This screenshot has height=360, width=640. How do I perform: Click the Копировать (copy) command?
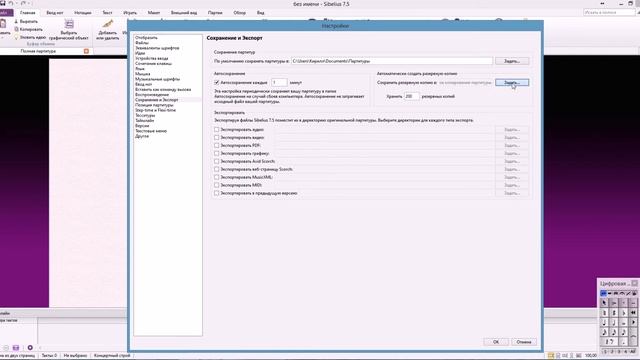[28, 29]
